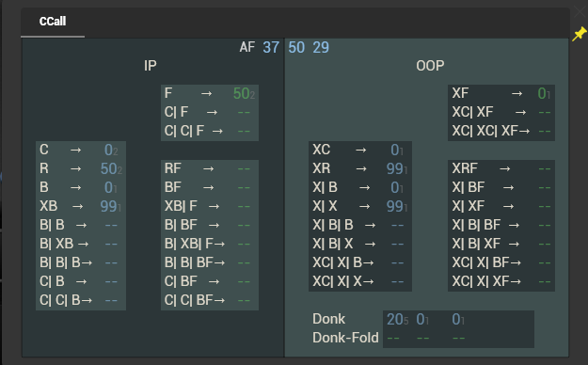Click the 'XRF' stat row

point(501,168)
